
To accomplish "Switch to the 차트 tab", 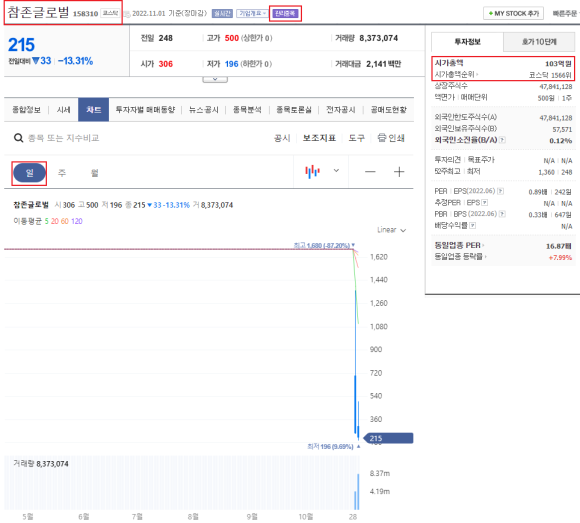I will (93, 109).
